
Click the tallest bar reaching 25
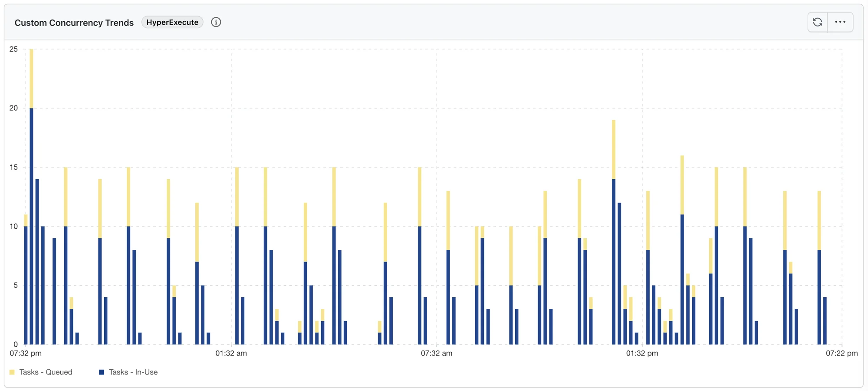(x=31, y=197)
